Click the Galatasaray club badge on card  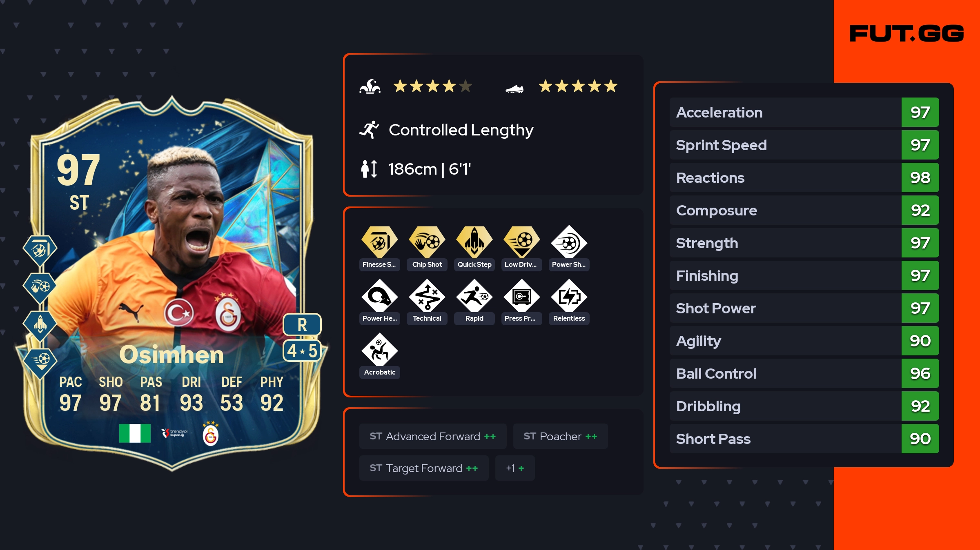click(x=211, y=434)
